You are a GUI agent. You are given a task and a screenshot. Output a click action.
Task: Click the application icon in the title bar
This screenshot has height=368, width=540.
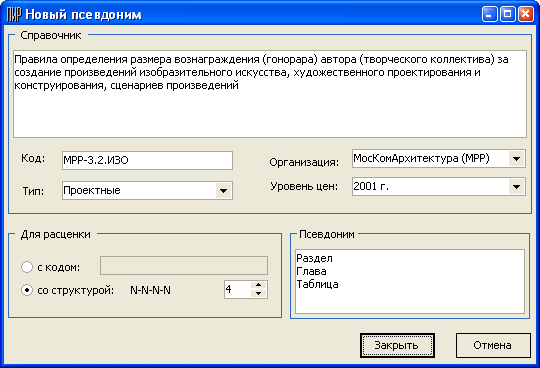click(14, 15)
